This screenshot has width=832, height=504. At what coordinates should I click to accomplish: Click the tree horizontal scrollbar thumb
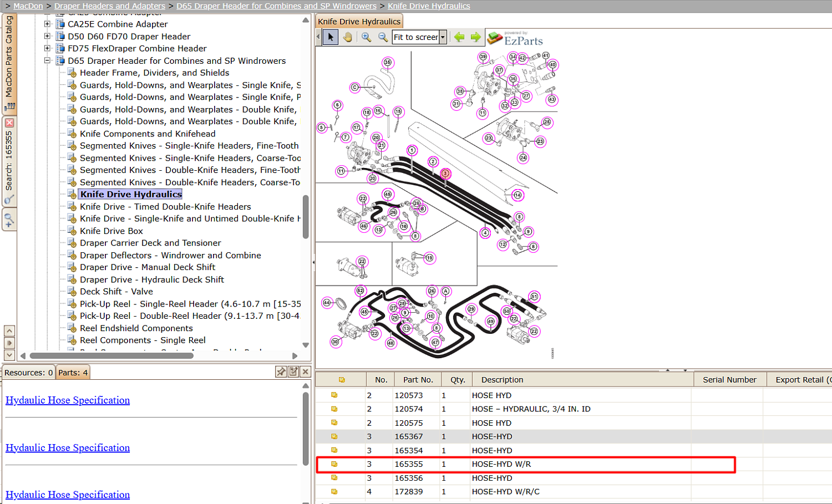point(111,356)
